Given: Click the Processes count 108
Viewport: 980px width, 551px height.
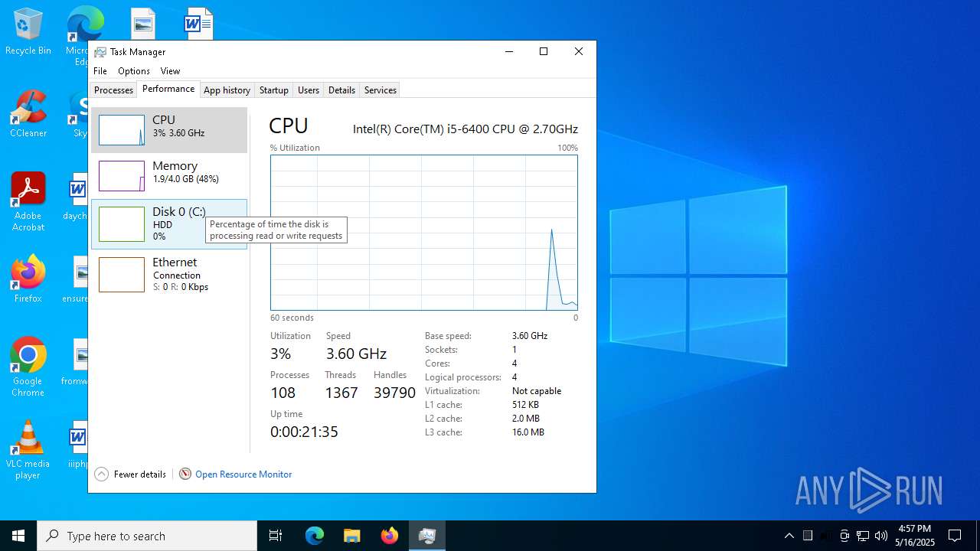Looking at the screenshot, I should [283, 393].
